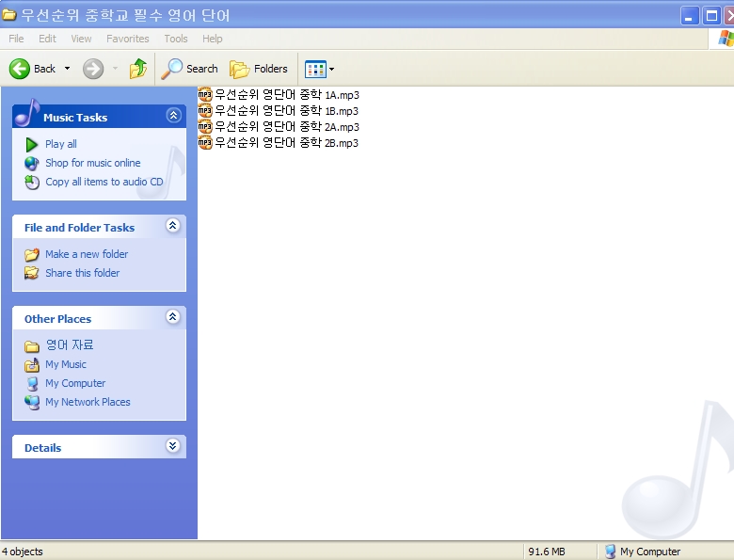Viewport: 734px width, 560px height.
Task: Open the Views dropdown arrow
Action: pos(331,70)
